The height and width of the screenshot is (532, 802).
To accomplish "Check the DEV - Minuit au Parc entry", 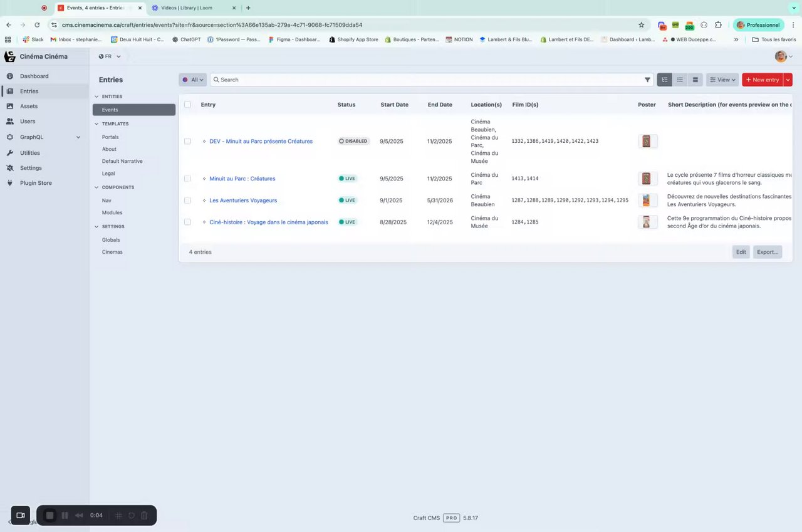I will (x=187, y=141).
